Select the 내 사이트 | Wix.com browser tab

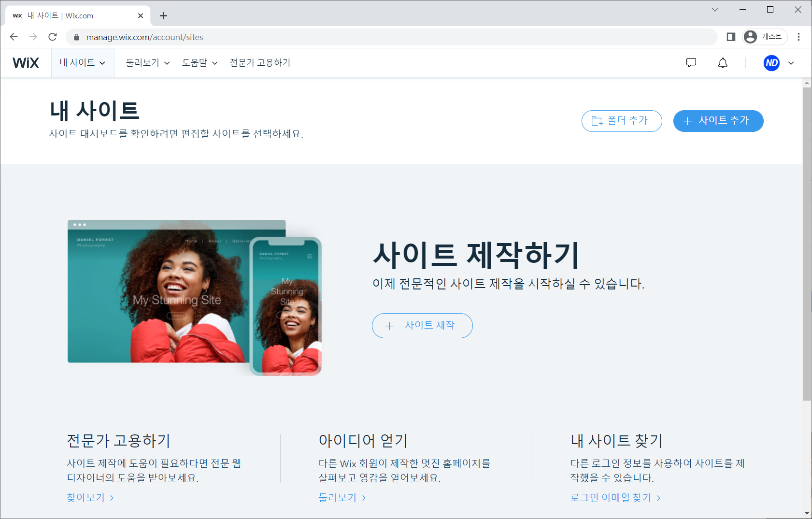click(x=78, y=16)
